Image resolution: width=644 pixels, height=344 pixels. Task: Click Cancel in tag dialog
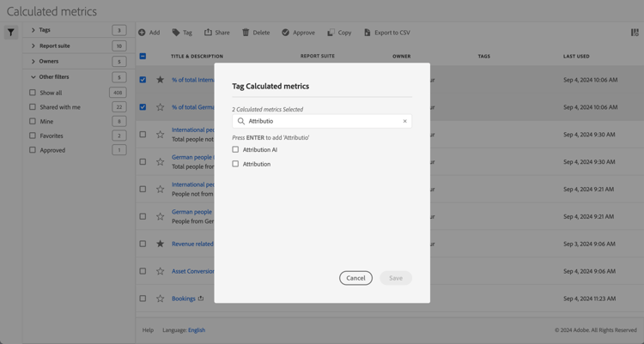point(355,278)
